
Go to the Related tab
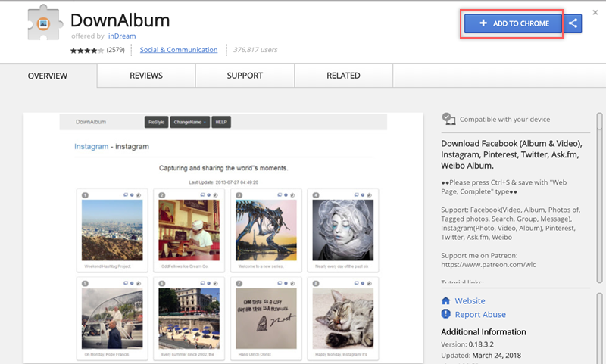[x=343, y=76]
